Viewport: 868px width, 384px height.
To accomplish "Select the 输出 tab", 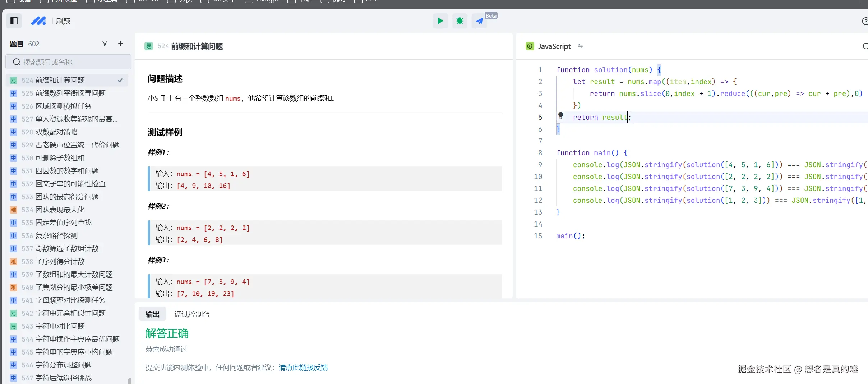I will 152,314.
